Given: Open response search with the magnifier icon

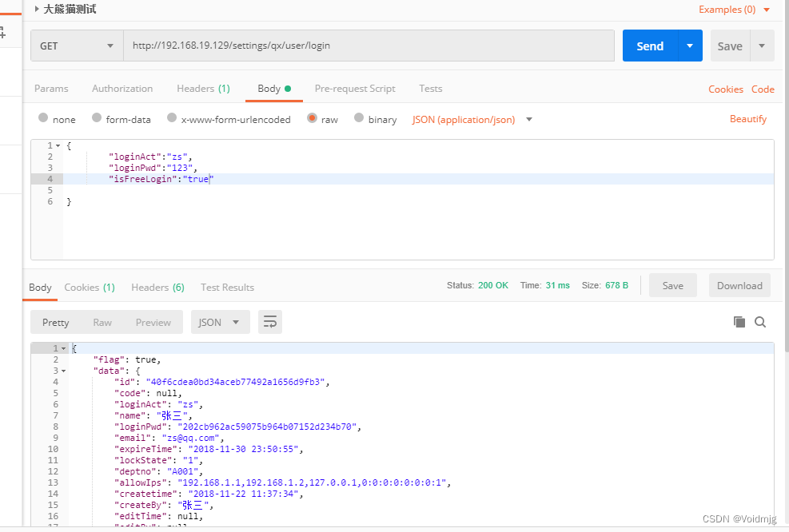Looking at the screenshot, I should pos(760,322).
